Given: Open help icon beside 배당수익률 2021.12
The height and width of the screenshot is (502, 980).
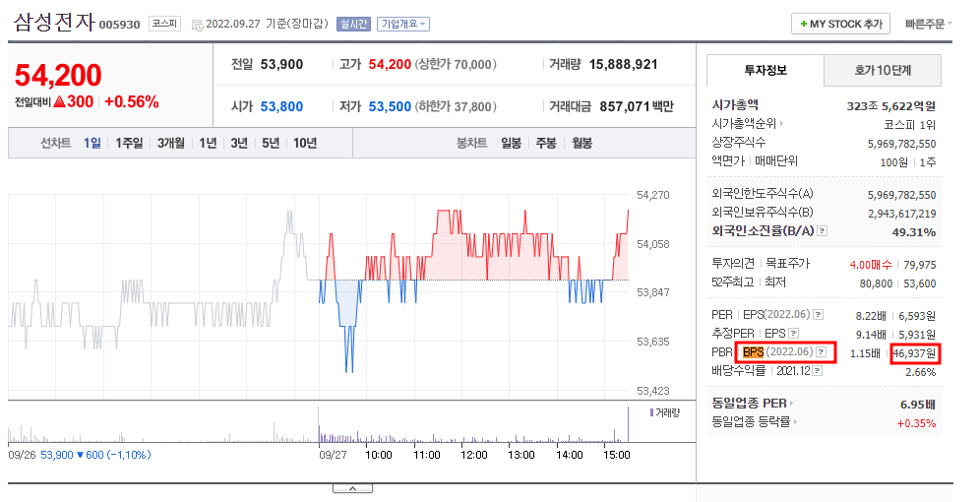Looking at the screenshot, I should point(817,371).
